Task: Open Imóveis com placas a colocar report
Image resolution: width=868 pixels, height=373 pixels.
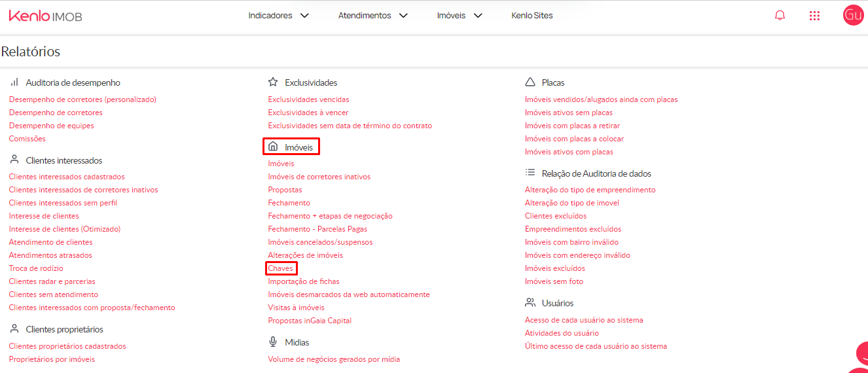Action: click(575, 139)
